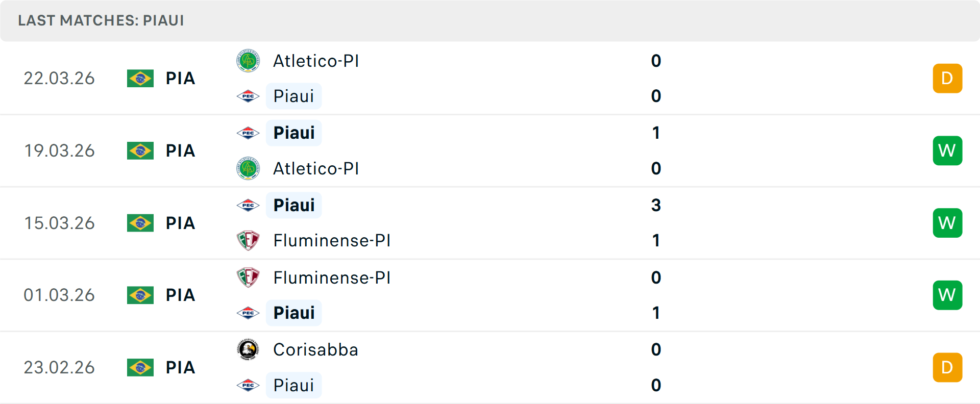Click Fluminense-PI crest in 01.03.26 match
This screenshot has height=404, width=980.
[248, 277]
